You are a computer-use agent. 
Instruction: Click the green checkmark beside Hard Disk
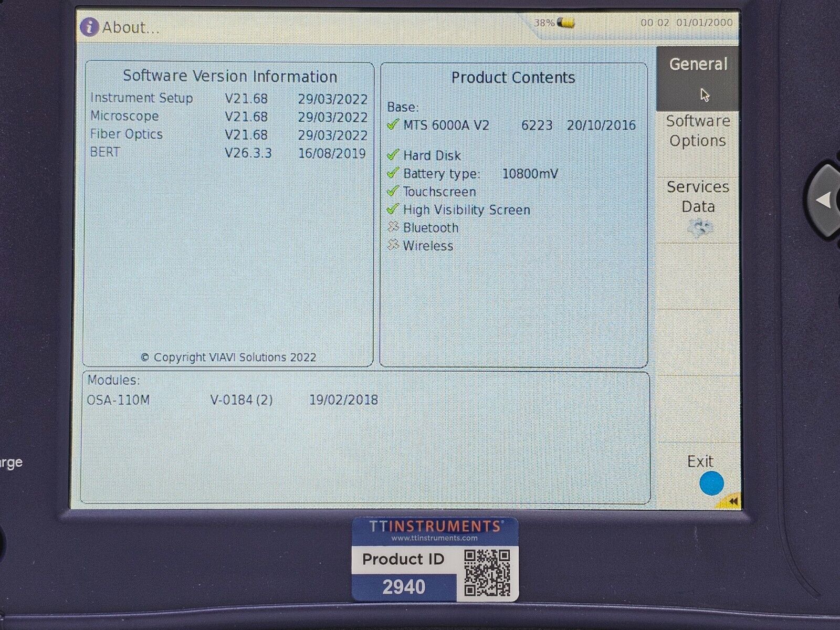(x=392, y=154)
